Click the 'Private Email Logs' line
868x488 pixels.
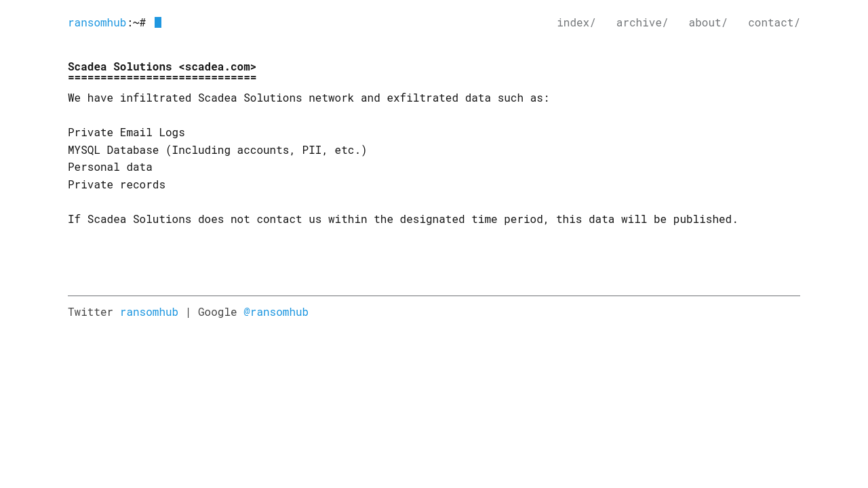[x=126, y=133]
